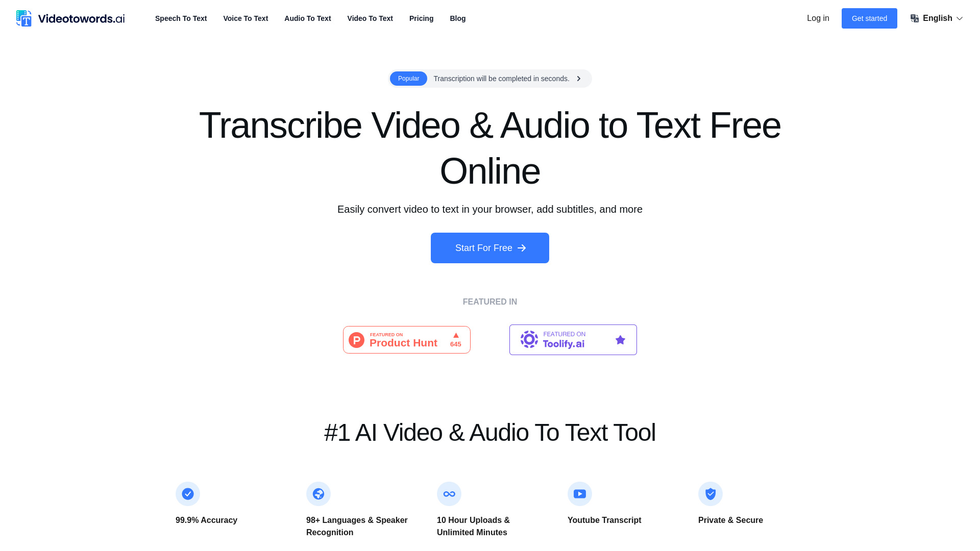The image size is (980, 551).
Task: Select the Pricing tab
Action: click(421, 18)
